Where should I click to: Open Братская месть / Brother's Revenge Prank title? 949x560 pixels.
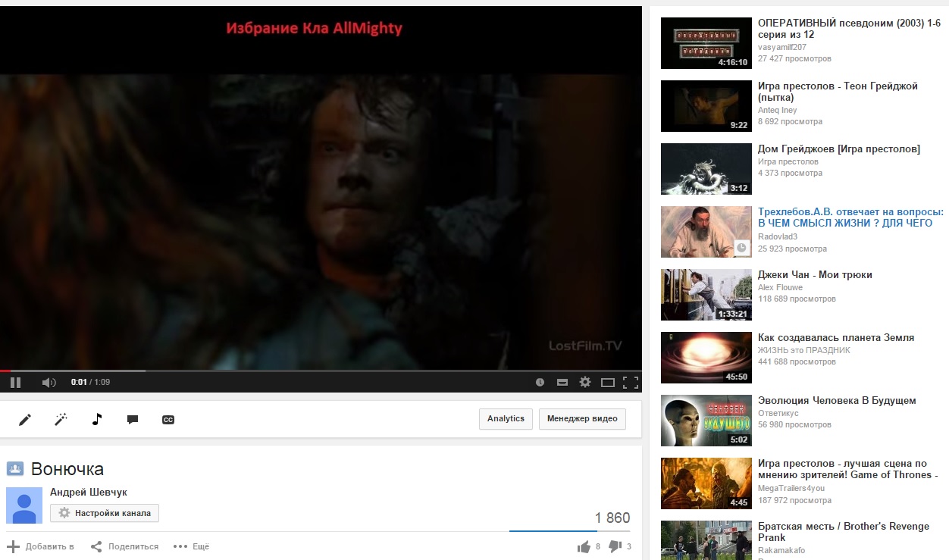click(x=844, y=532)
